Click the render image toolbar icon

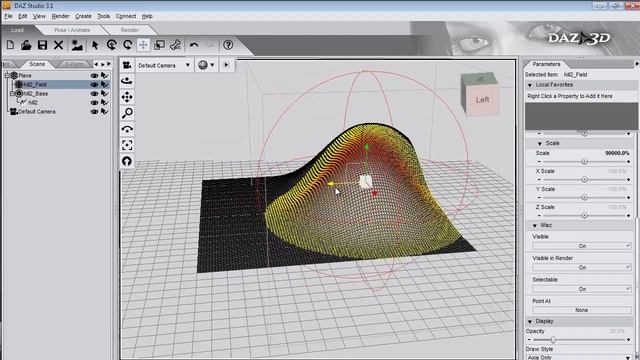pos(77,45)
